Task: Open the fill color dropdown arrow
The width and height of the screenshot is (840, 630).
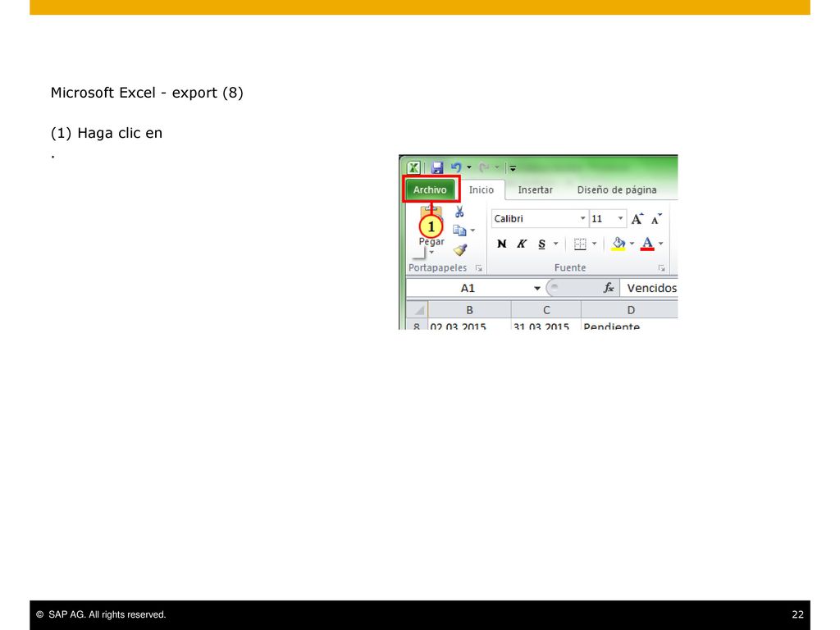Action: click(x=632, y=244)
